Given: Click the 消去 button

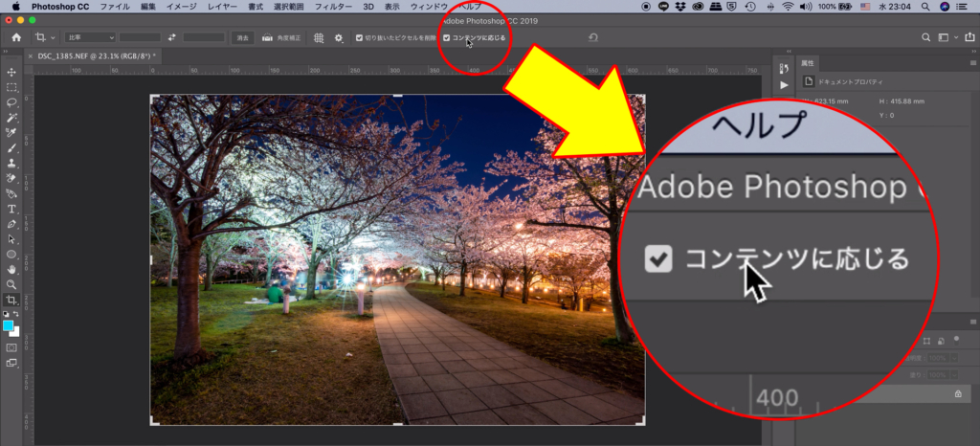Looking at the screenshot, I should coord(242,37).
